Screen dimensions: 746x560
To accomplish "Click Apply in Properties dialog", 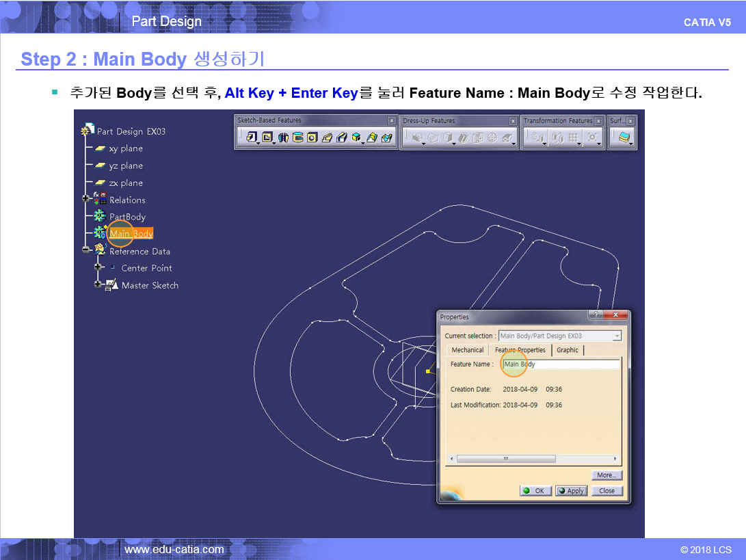I will 572,490.
